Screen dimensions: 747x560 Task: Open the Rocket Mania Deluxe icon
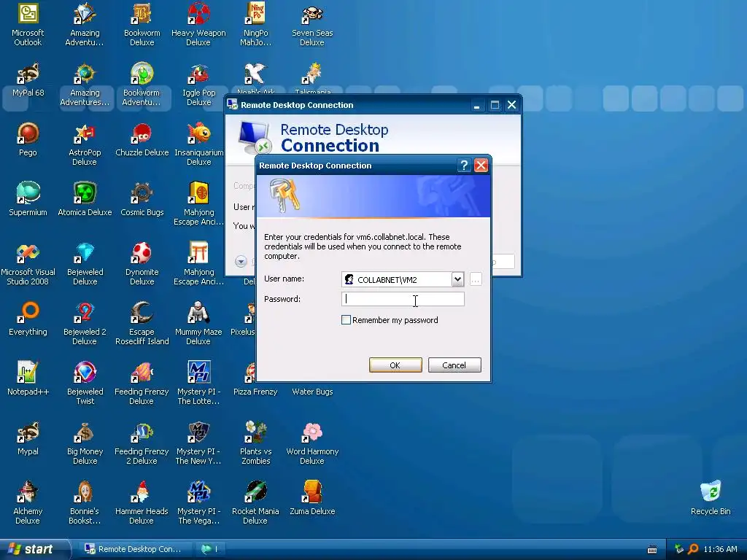pyautogui.click(x=255, y=503)
